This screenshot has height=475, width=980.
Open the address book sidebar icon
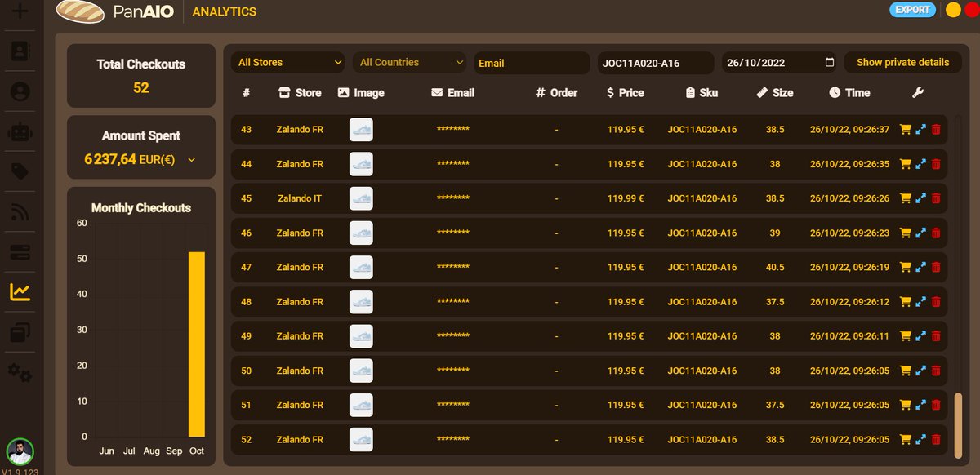pos(20,51)
